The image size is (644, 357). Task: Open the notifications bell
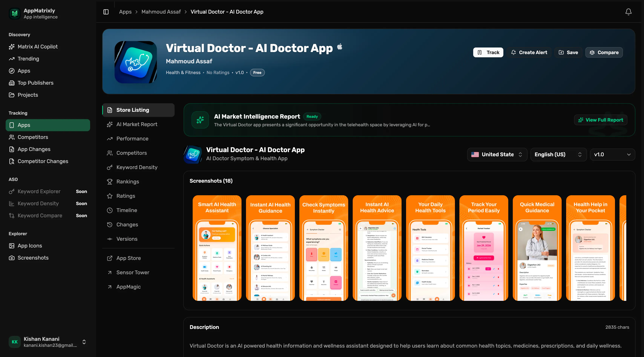tap(628, 12)
